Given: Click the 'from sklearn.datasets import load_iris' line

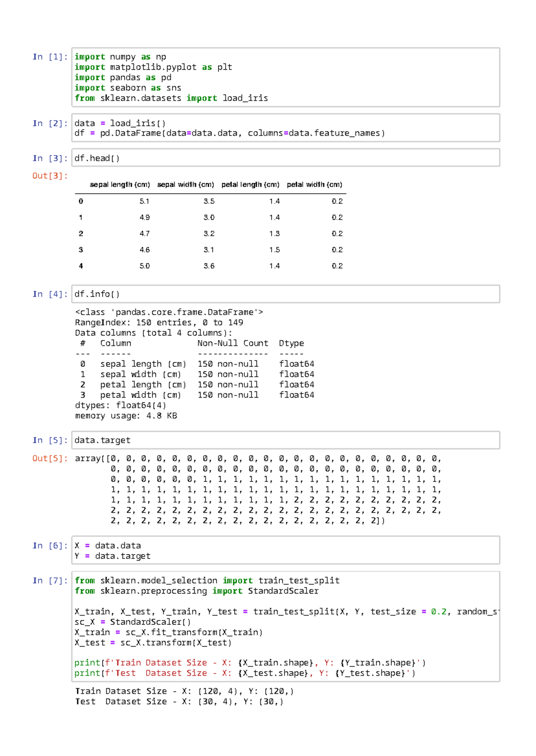Looking at the screenshot, I should [x=171, y=98].
